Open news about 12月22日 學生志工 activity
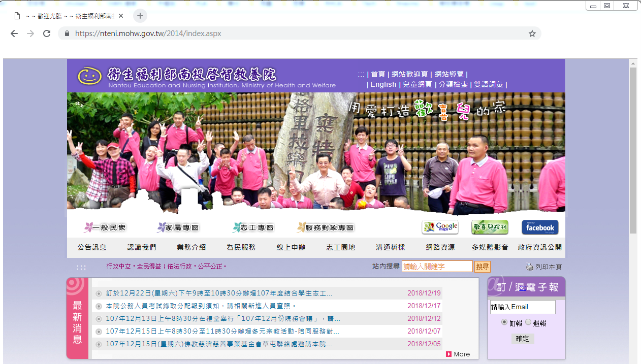This screenshot has width=641, height=364. (x=219, y=293)
